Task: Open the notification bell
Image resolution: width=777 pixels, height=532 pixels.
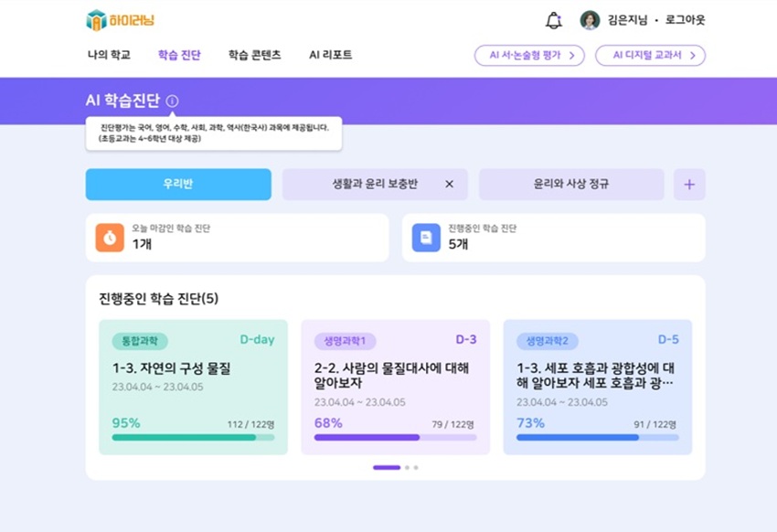Action: click(553, 20)
